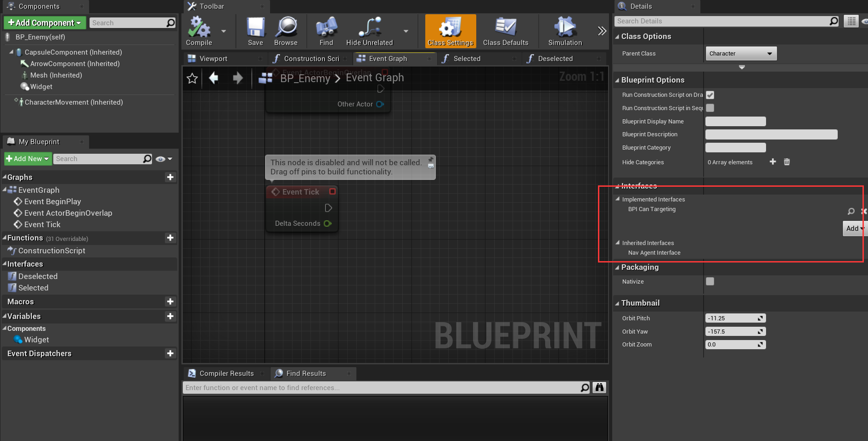
Task: Open Class Defaults
Action: [x=506, y=31]
